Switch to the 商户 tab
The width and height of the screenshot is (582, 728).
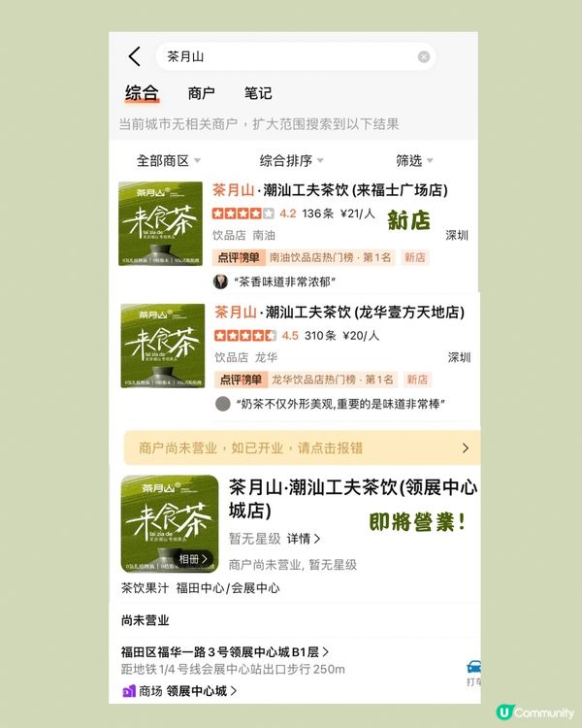[201, 93]
